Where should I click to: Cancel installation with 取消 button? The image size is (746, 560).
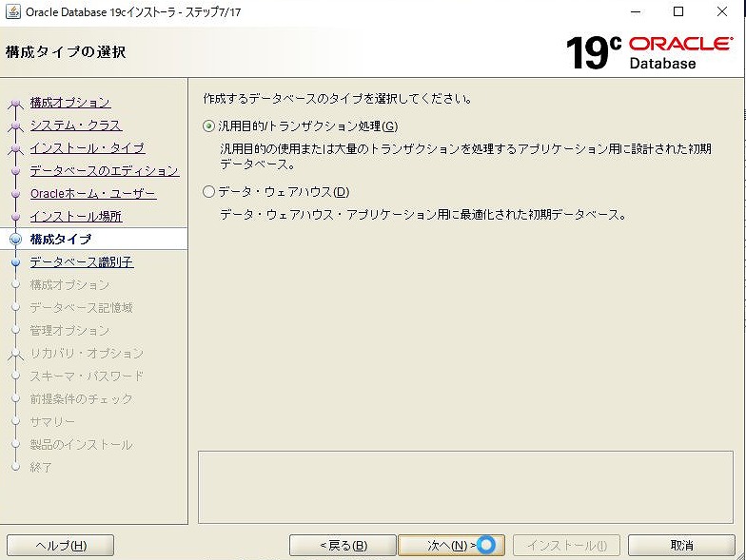point(681,546)
